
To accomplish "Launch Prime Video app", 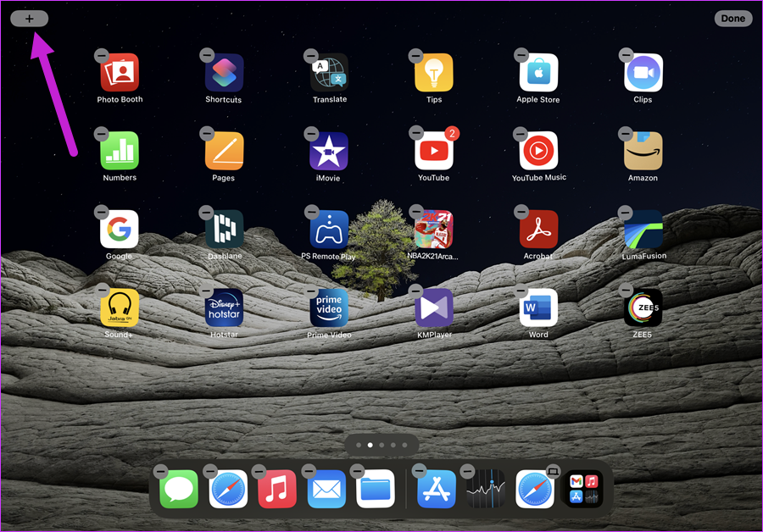I will point(330,308).
